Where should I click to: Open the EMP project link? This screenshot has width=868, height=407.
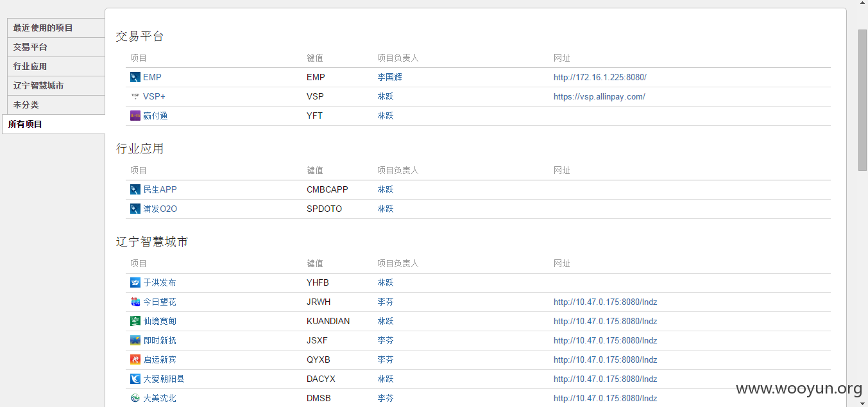point(152,77)
